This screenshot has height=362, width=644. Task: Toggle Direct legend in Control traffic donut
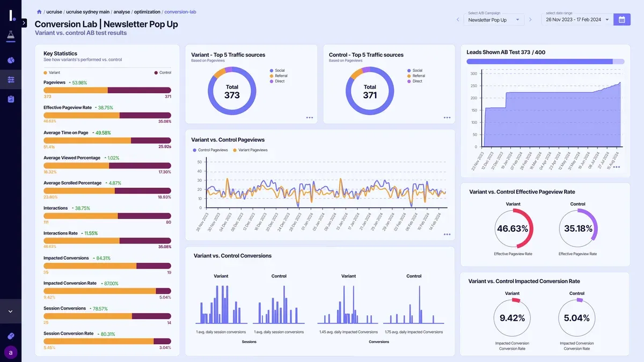pyautogui.click(x=415, y=82)
